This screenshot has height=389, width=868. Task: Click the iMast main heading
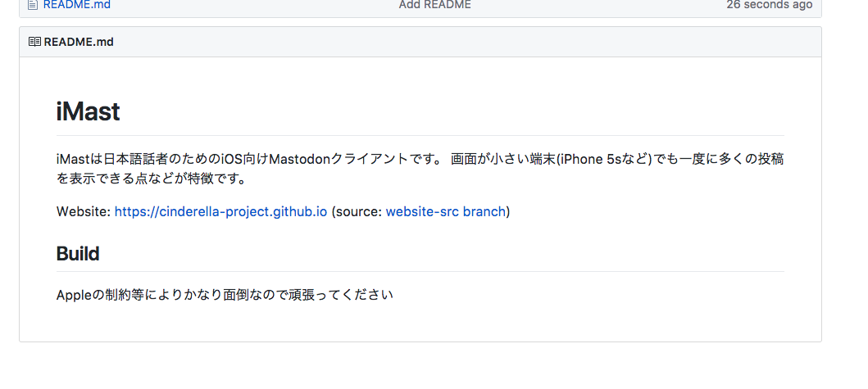[88, 111]
